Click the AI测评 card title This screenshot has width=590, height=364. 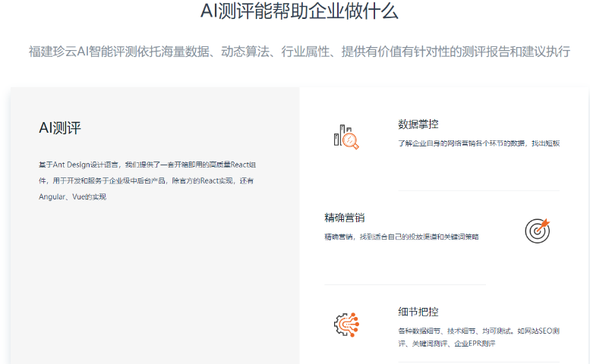(x=60, y=128)
